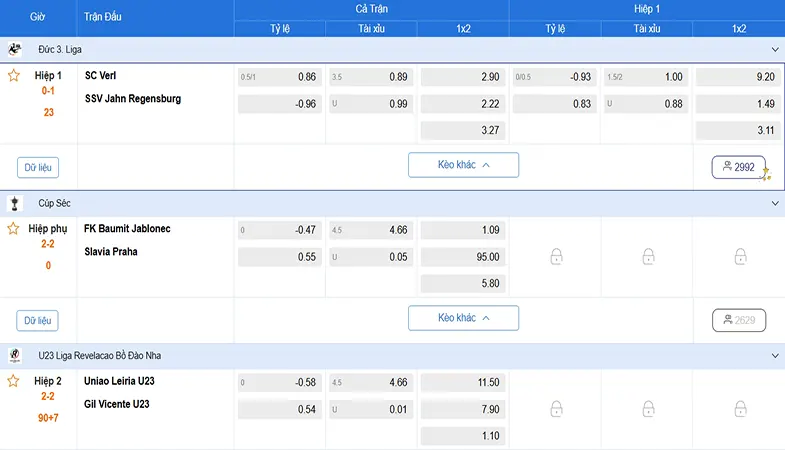Select first-half over 1.5/2 at 1.00

[x=646, y=77]
